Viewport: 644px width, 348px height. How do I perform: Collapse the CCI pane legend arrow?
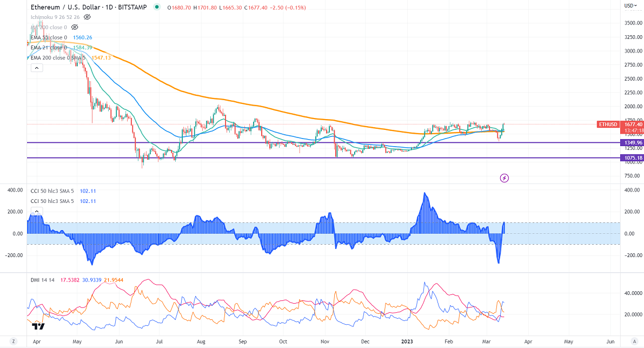[x=36, y=211]
